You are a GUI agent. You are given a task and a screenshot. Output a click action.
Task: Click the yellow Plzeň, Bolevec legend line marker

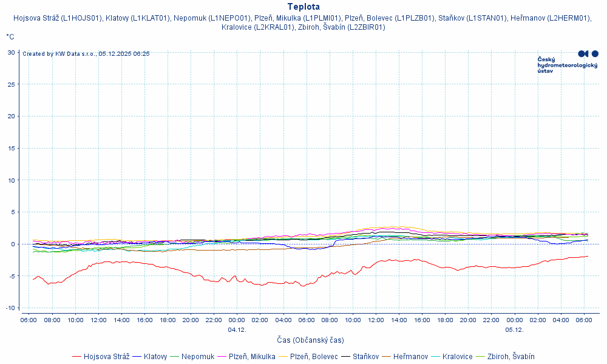click(283, 357)
